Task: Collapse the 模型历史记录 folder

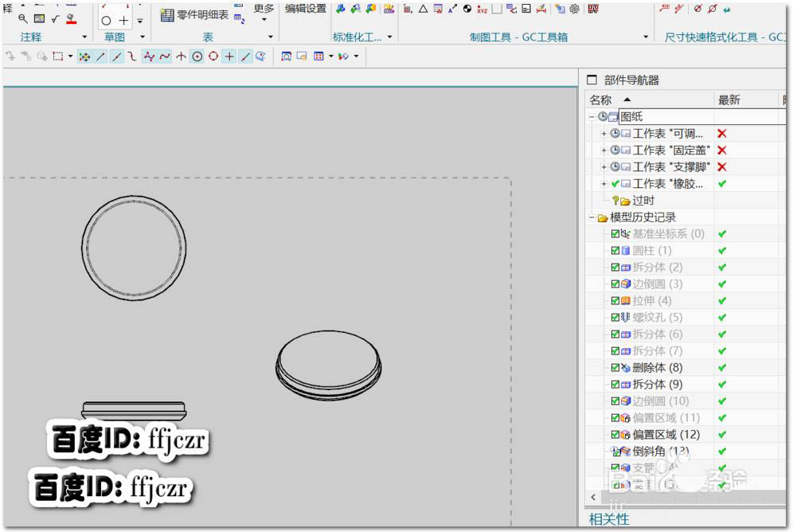Action: point(592,218)
